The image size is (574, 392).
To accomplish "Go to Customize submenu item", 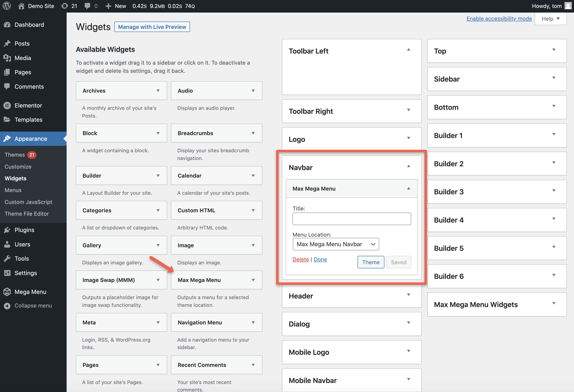I will (x=18, y=167).
